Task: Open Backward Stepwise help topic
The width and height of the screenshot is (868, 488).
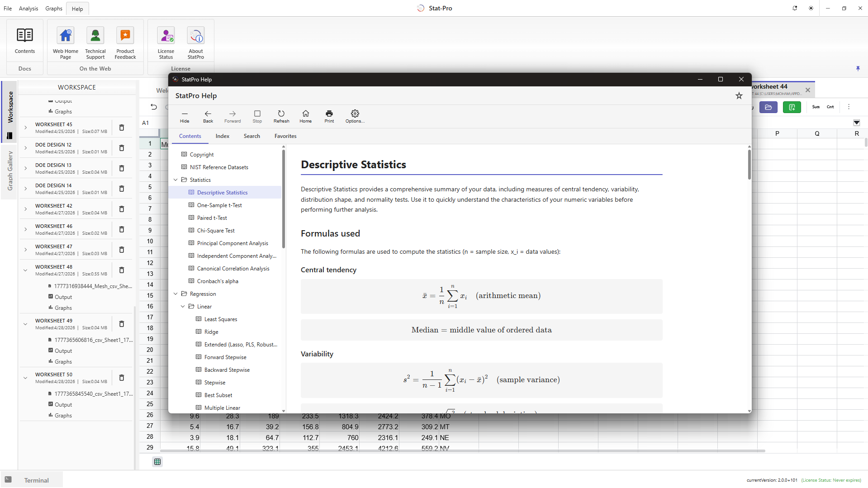Action: pos(227,370)
